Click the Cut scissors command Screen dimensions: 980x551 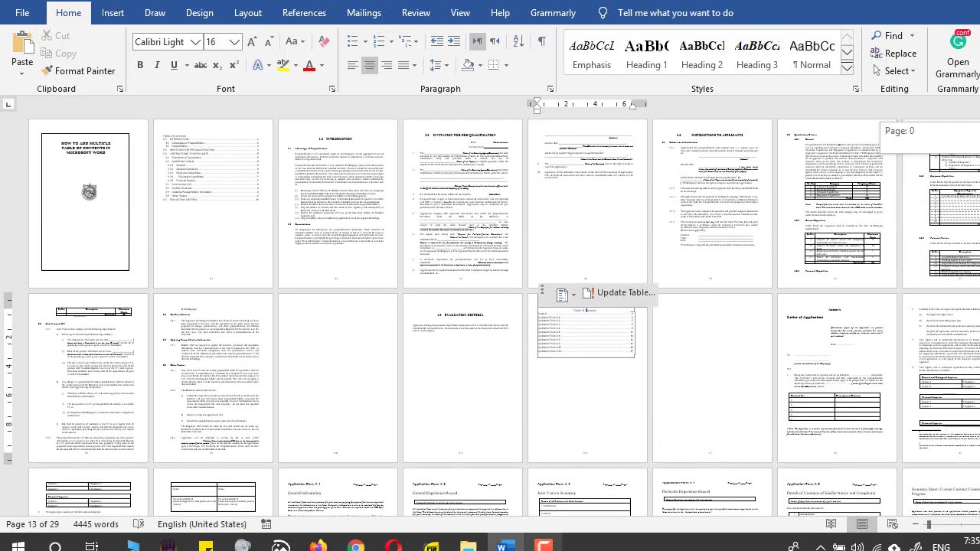(55, 35)
